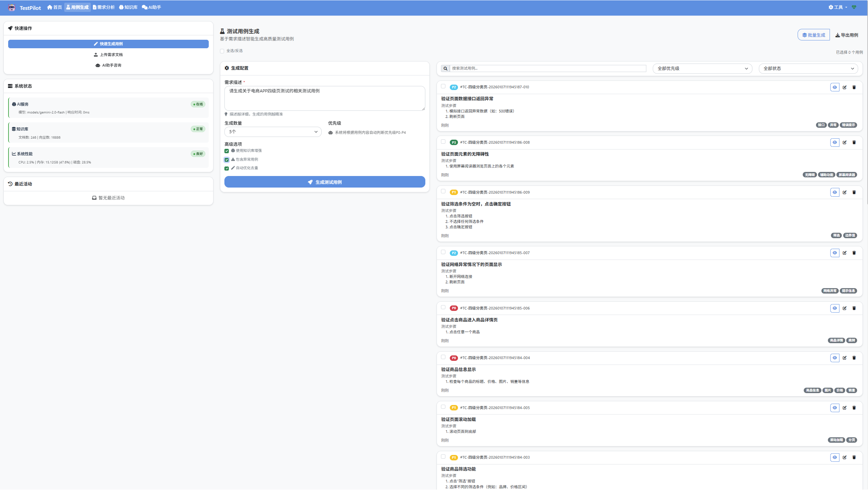Open the edit icon for case TC-...184-005
This screenshot has width=868, height=493.
click(x=844, y=408)
